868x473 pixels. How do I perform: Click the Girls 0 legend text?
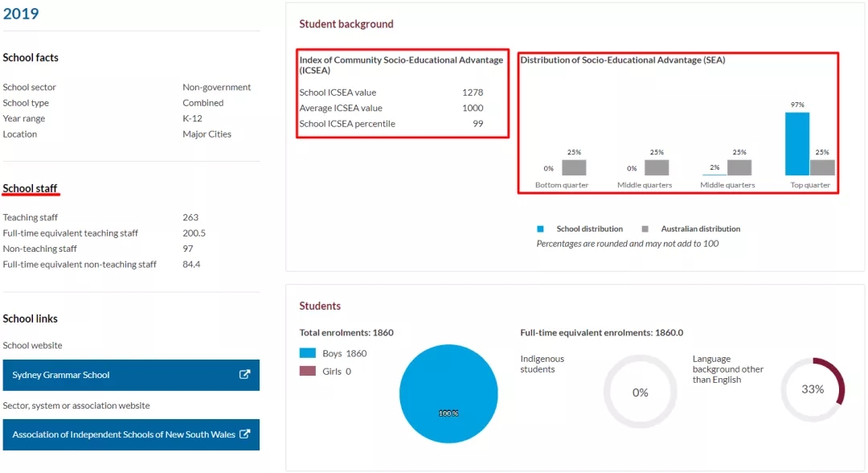[337, 371]
